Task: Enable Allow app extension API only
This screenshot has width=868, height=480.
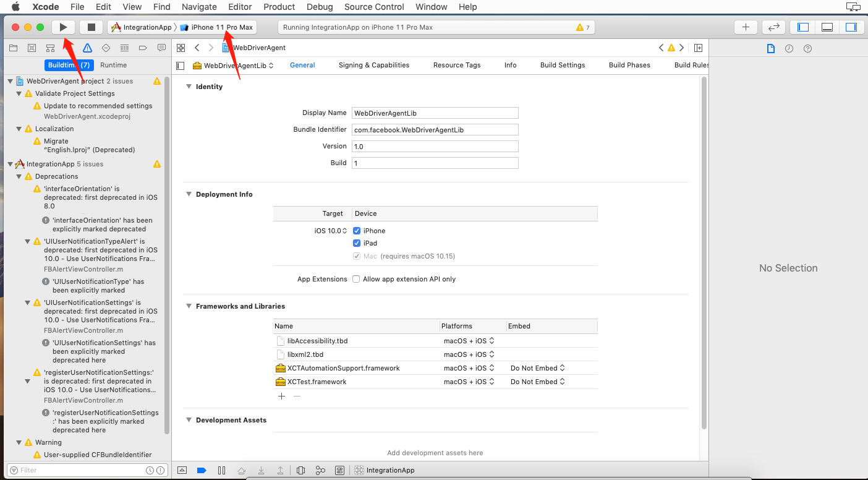Action: tap(356, 279)
